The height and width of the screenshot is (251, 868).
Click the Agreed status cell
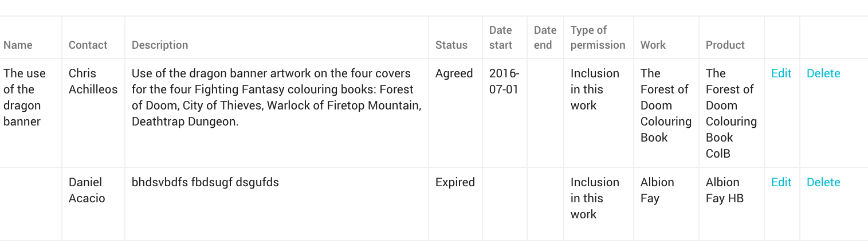tap(454, 73)
